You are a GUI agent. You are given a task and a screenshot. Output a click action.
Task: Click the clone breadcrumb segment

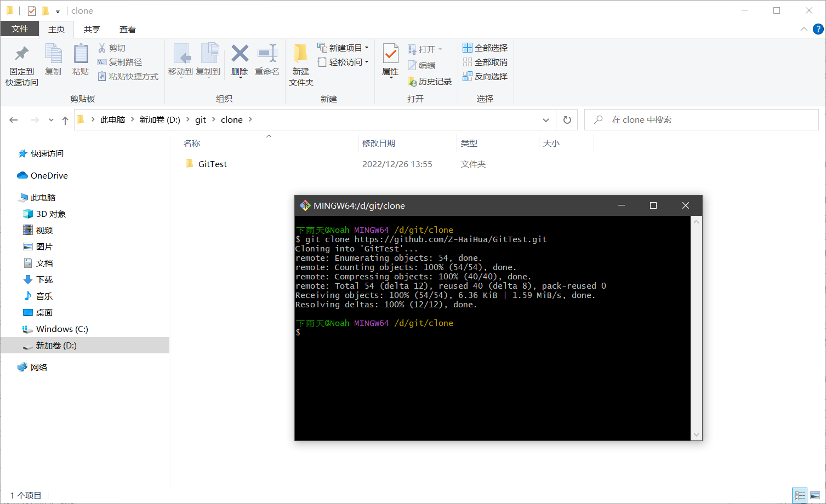coord(232,120)
